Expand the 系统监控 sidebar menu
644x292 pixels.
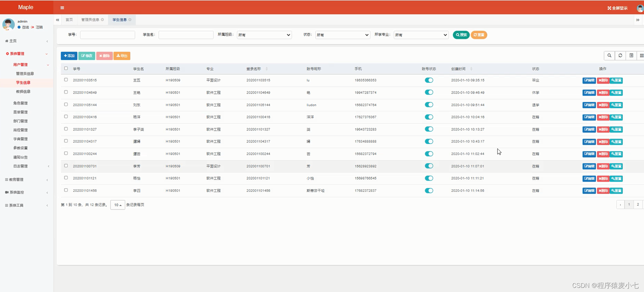[27, 192]
